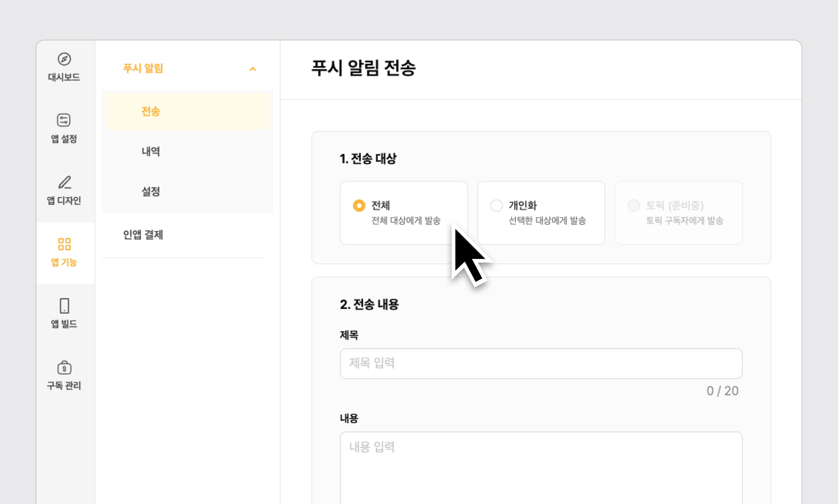Viewport: 838px width, 504px height.
Task: Open the 앱 빌드 phone icon
Action: pyautogui.click(x=64, y=306)
